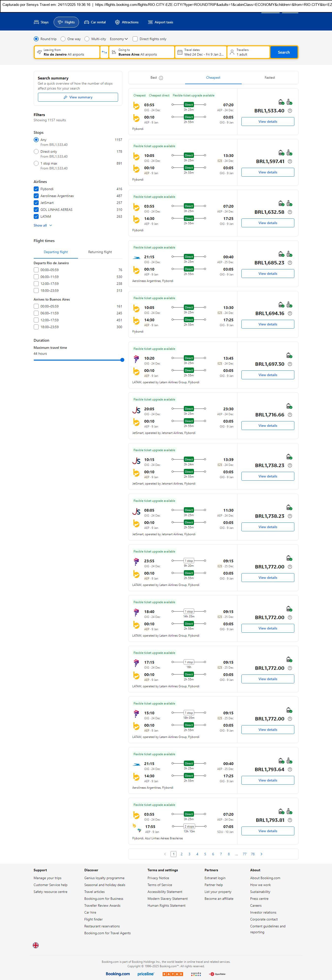Image resolution: width=332 pixels, height=980 pixels.
Task: Select the One way radio button
Action: [63, 39]
